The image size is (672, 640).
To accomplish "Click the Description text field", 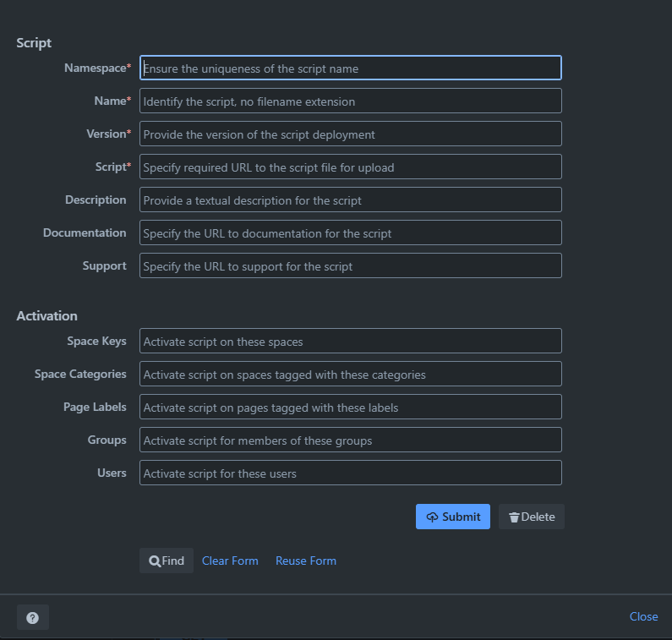I will click(x=350, y=200).
